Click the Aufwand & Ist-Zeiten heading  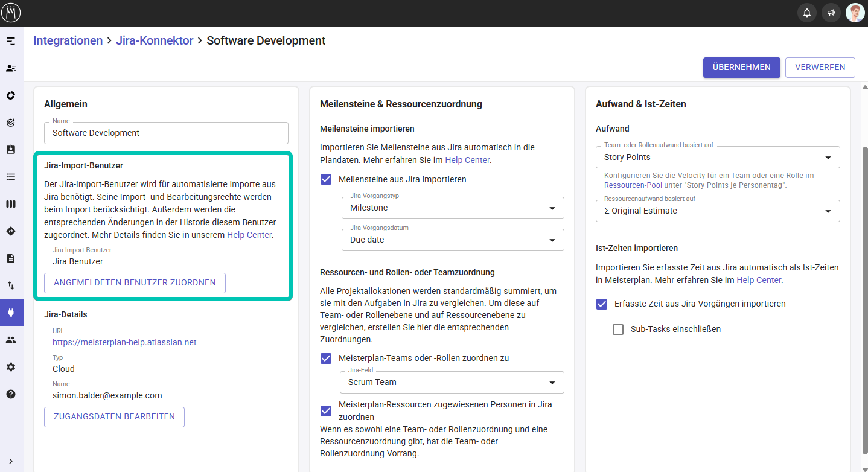641,104
